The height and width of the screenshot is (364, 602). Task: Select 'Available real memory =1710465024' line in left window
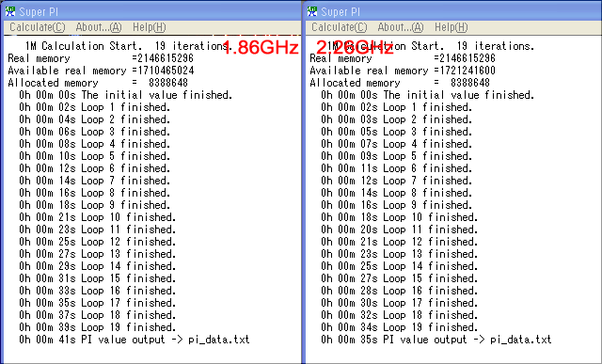tap(101, 71)
